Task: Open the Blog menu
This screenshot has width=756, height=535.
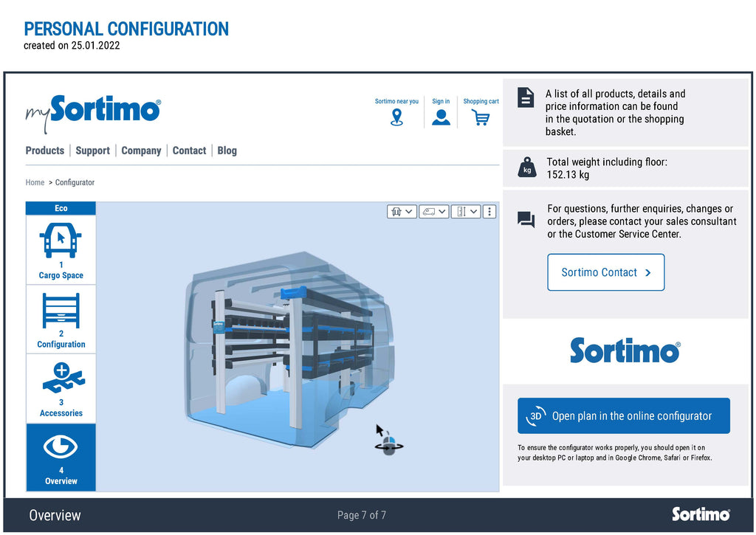Action: click(227, 151)
